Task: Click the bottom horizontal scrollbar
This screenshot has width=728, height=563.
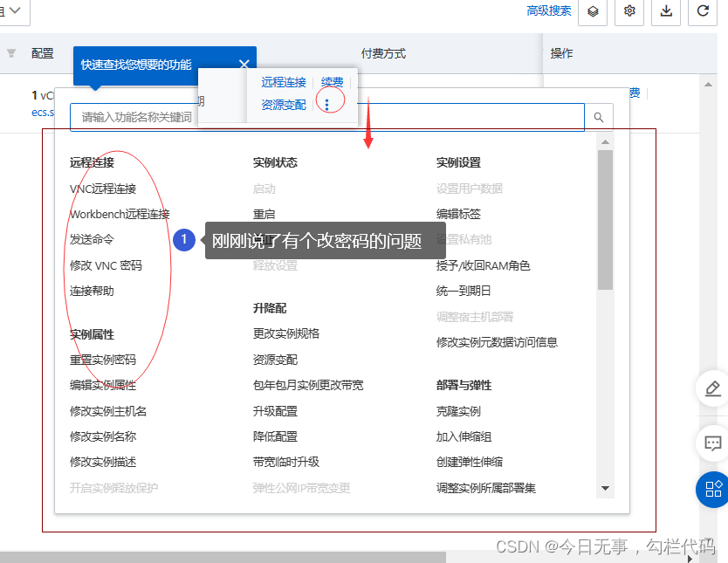Action: [x=223, y=557]
